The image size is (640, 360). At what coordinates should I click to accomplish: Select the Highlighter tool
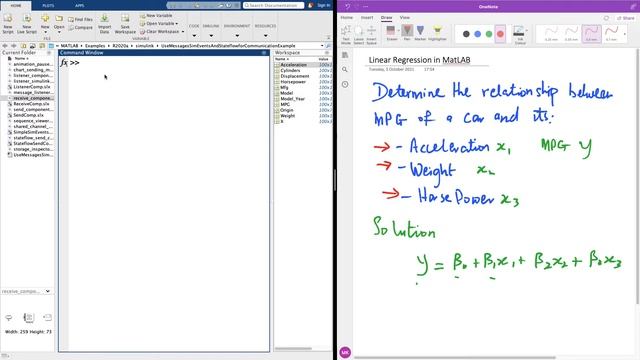tap(437, 33)
